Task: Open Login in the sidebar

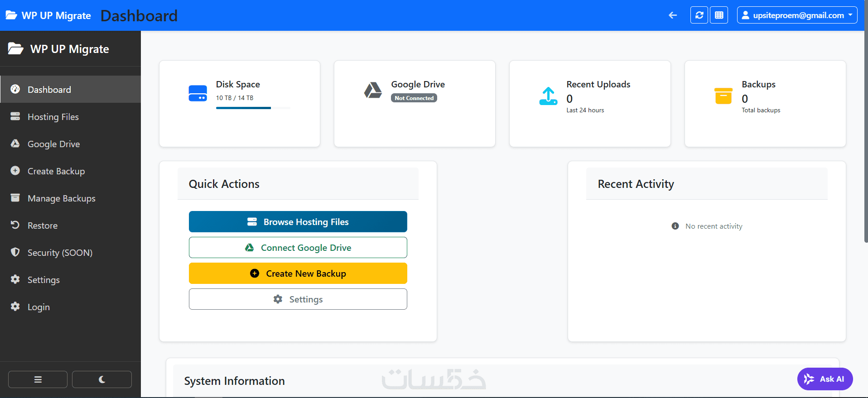Action: 70,307
